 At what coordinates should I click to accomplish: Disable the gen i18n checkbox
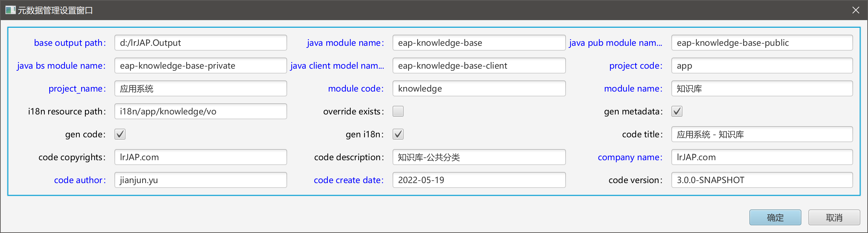(x=398, y=134)
